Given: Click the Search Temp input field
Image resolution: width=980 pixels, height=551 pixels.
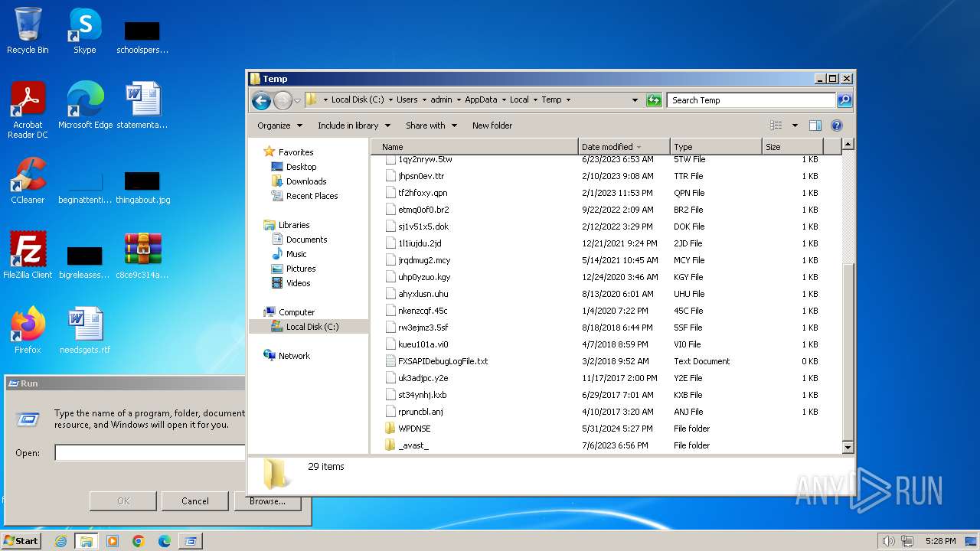Looking at the screenshot, I should (751, 100).
